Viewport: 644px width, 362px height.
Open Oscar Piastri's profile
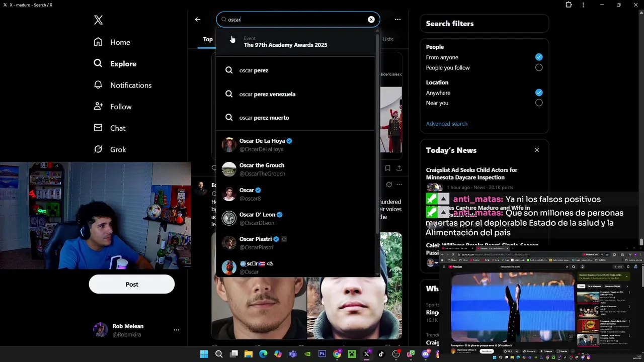pyautogui.click(x=295, y=243)
